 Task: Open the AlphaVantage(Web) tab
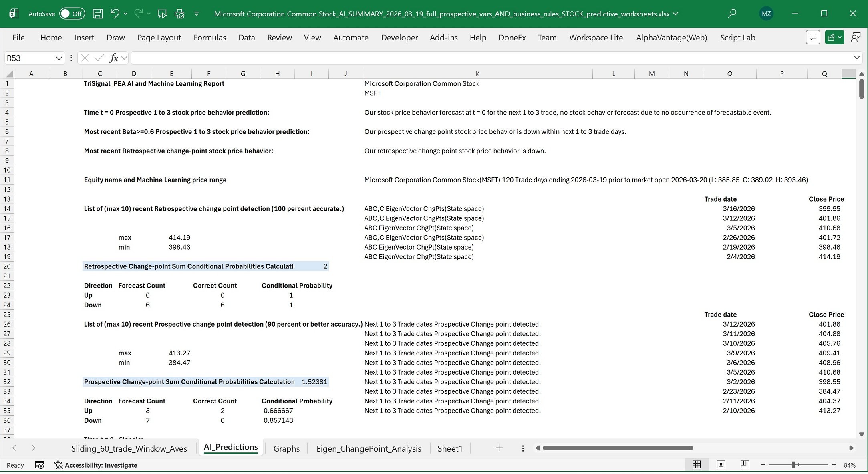pos(672,38)
